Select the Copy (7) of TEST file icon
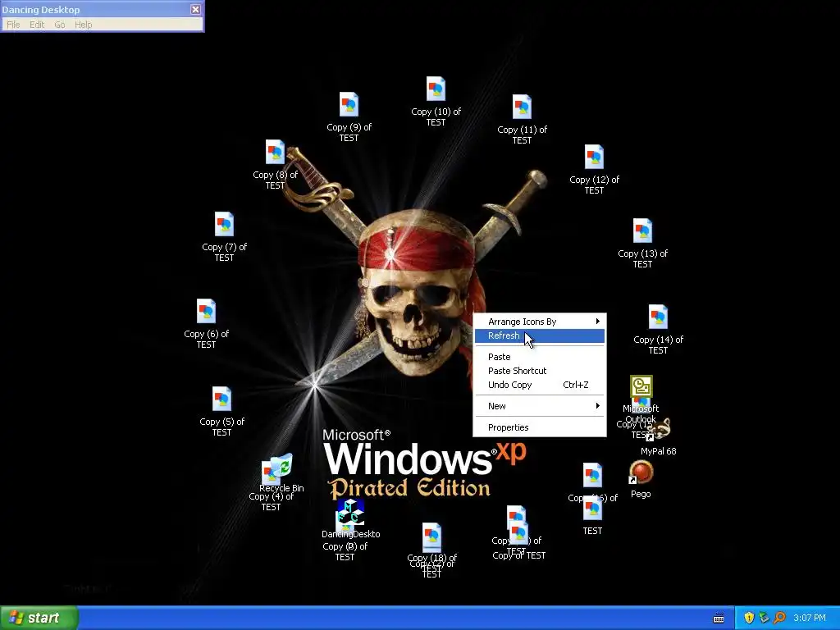Viewport: 840px width, 630px height. 224,225
